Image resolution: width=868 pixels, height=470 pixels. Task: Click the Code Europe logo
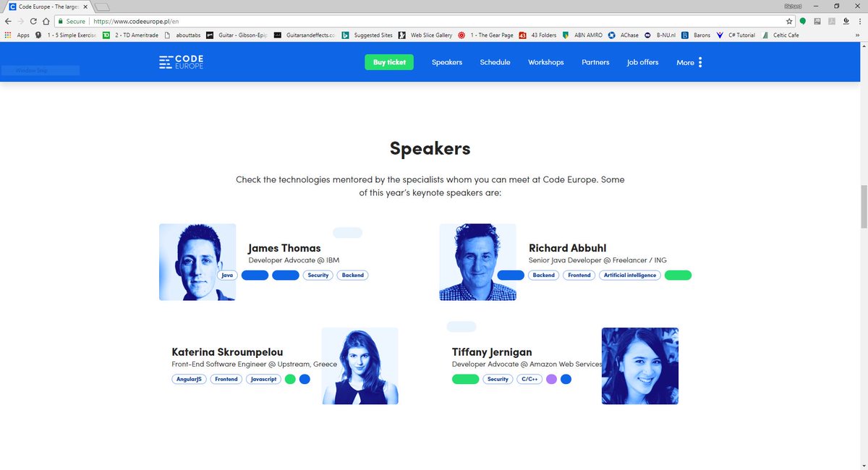click(x=182, y=62)
